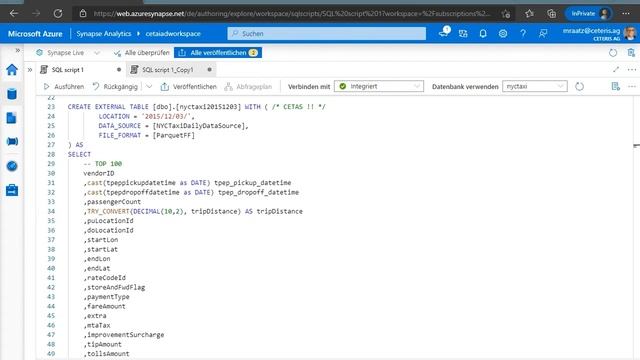The width and height of the screenshot is (640, 360).
Task: Expand the left navigation chevrons
Action: click(18, 50)
